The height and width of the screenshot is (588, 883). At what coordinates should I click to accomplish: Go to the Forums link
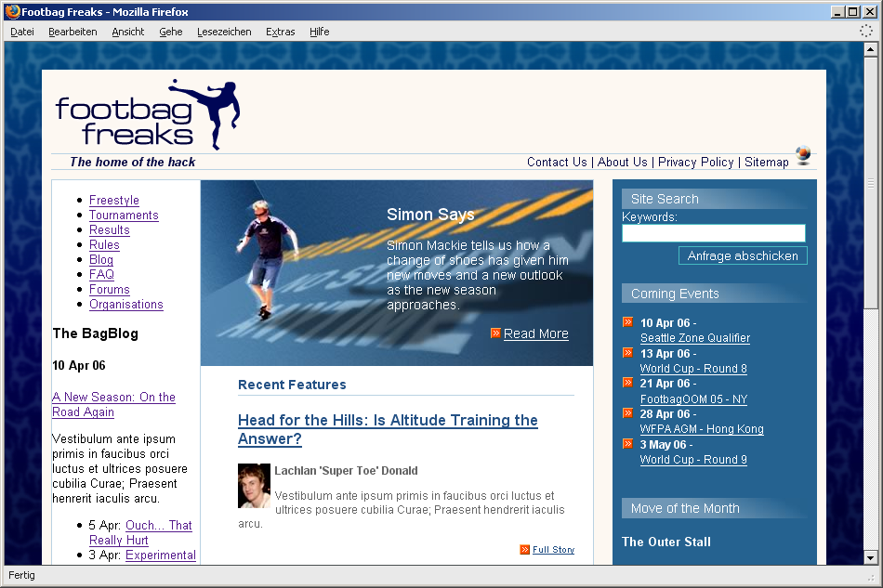point(110,289)
